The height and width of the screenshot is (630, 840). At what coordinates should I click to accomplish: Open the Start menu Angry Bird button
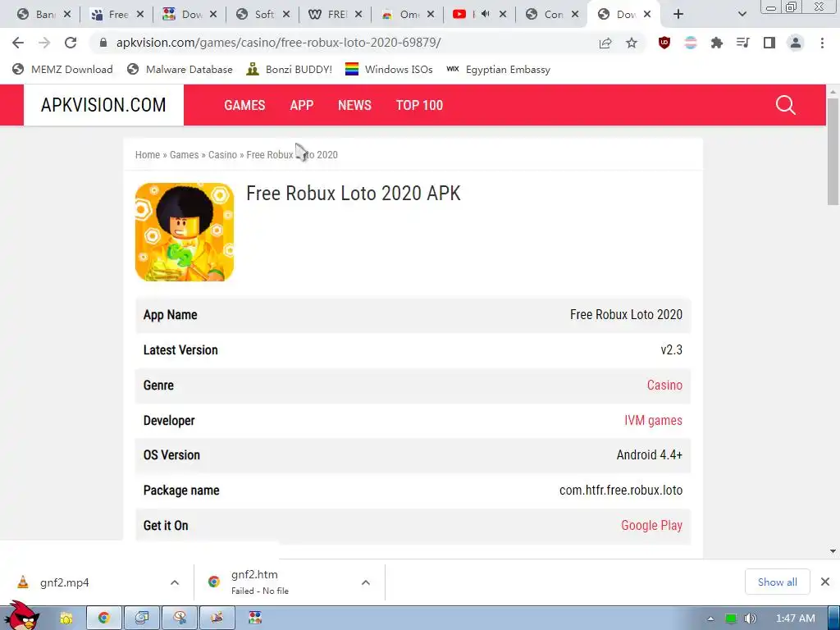tap(21, 617)
